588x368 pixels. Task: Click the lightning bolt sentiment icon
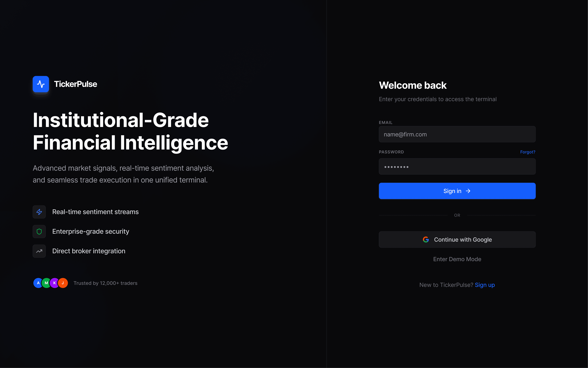39,212
